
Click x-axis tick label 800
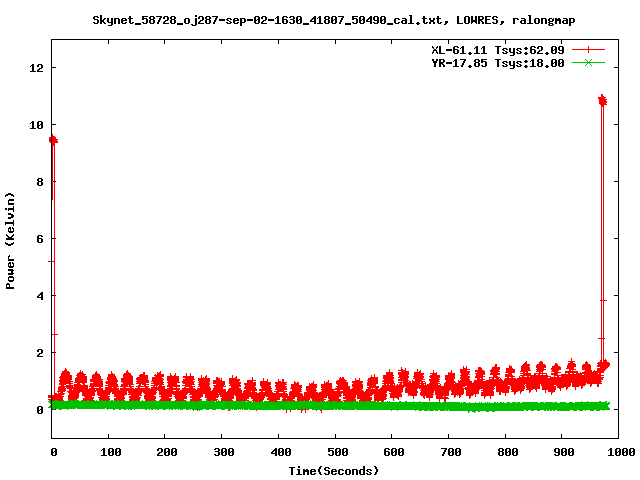pos(507,452)
